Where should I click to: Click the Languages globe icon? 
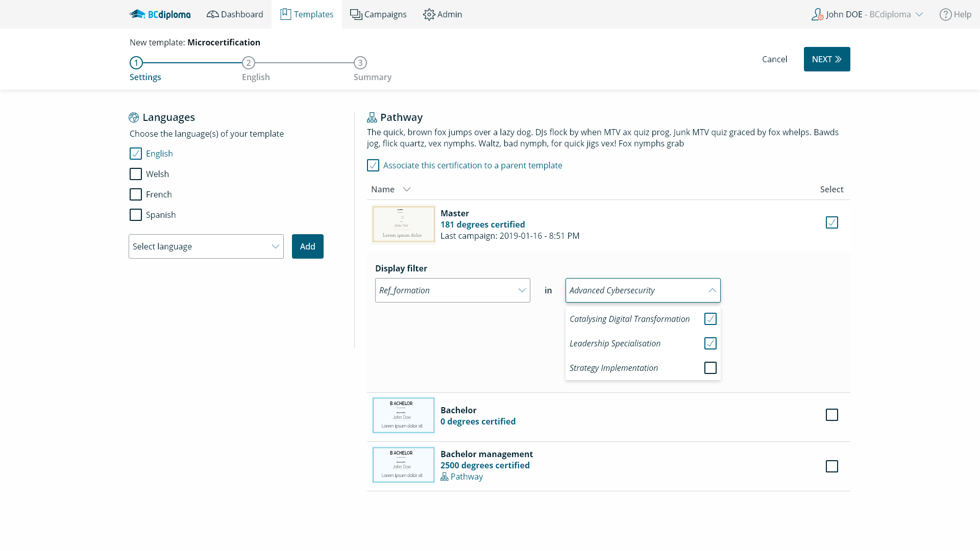pyautogui.click(x=134, y=117)
